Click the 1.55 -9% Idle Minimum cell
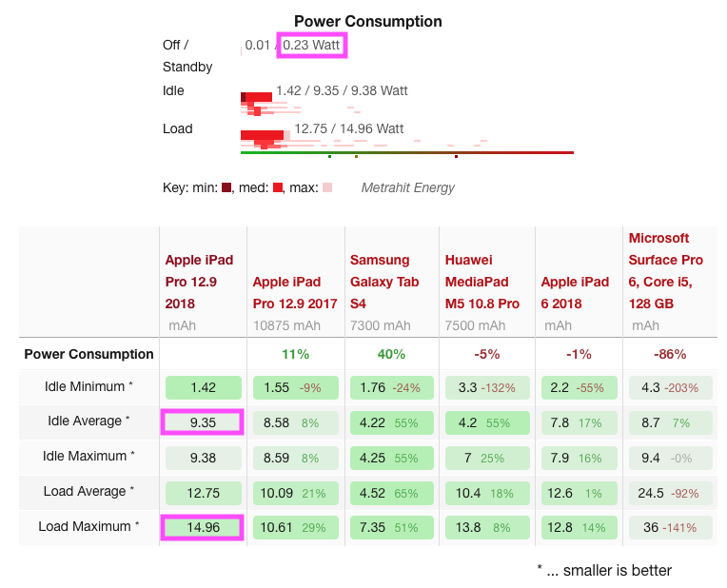This screenshot has width=727, height=588. (295, 387)
